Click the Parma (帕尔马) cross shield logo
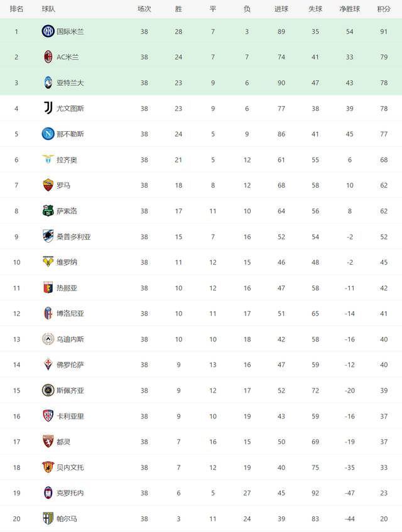The height and width of the screenshot is (532, 402). pos(48,518)
